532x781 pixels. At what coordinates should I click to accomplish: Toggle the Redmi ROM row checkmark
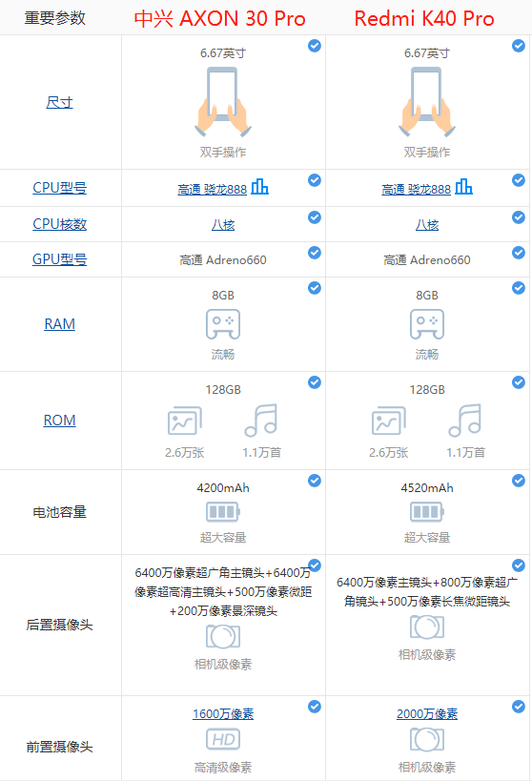(519, 382)
